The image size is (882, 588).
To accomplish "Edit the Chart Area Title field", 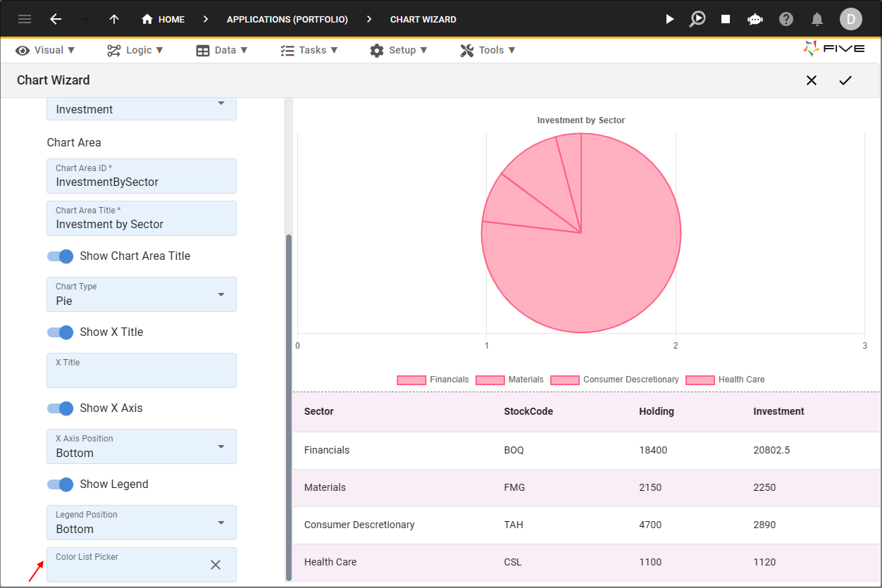I will pos(142,218).
